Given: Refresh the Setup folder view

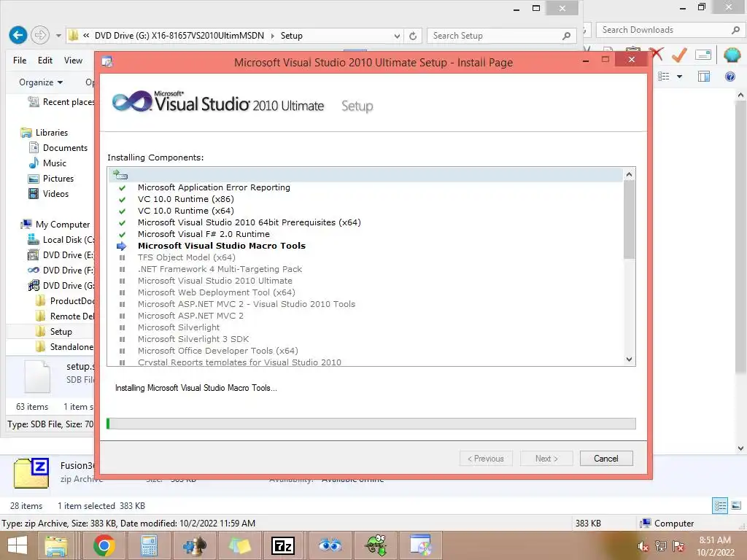Looking at the screenshot, I should point(413,36).
